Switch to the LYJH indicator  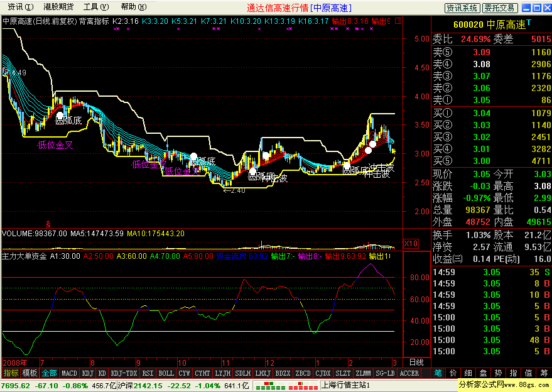223,373
